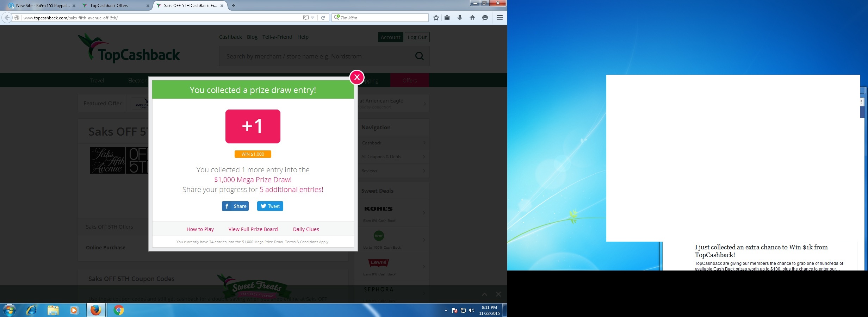
Task: Open the Fiverr deal chevron
Action: 424,240
